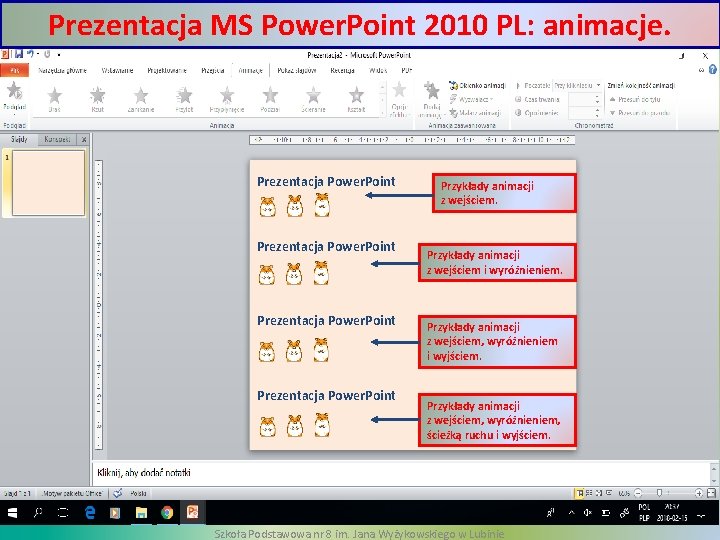Screen dimensions: 720x540
Task: Click the zoom out minus button
Action: (x=638, y=493)
